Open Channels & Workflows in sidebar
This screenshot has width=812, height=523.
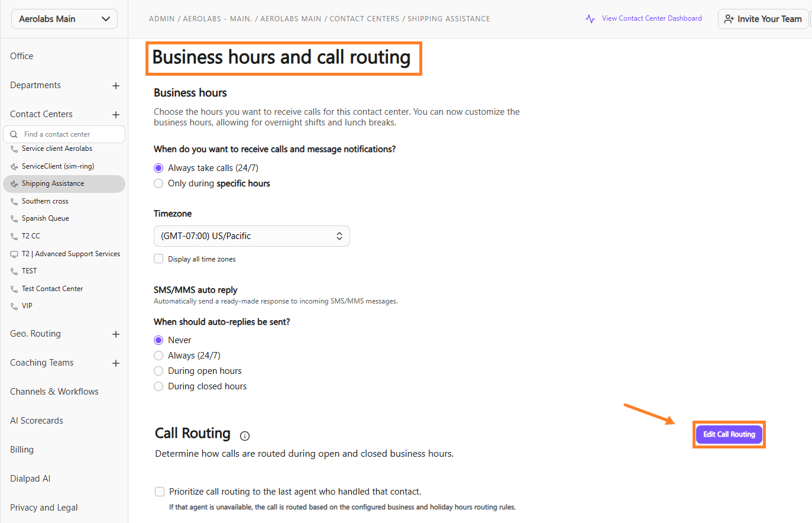pos(54,392)
